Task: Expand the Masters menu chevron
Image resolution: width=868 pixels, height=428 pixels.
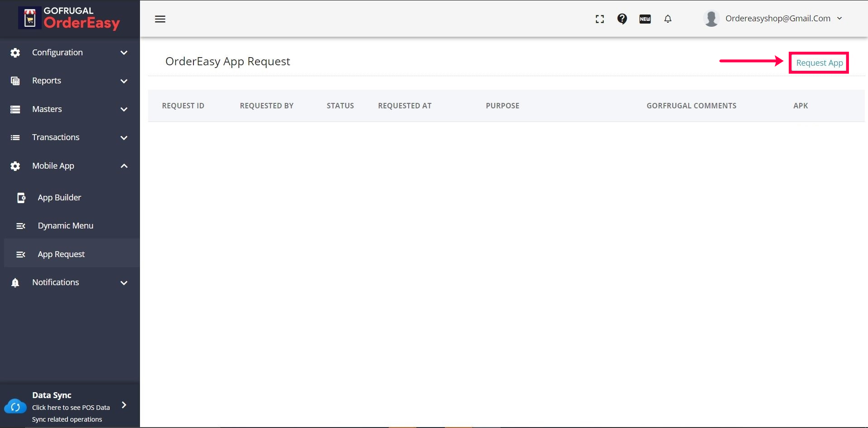Action: coord(124,109)
